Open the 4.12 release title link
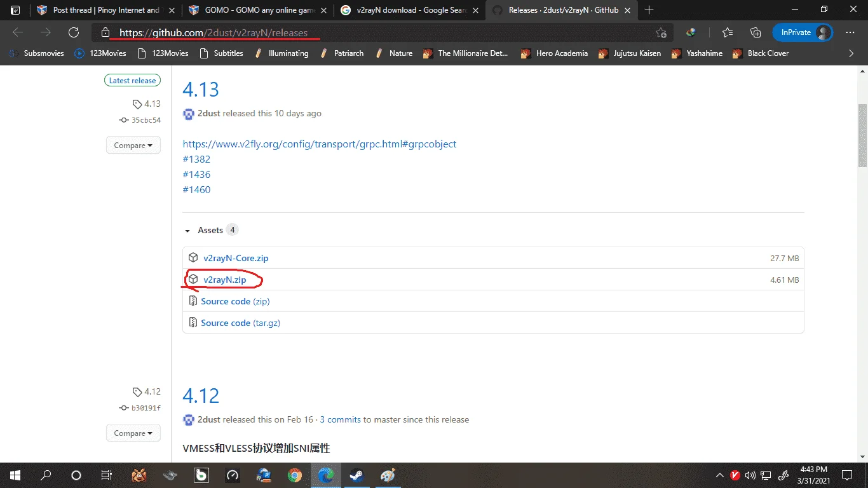The width and height of the screenshot is (868, 488). pyautogui.click(x=201, y=396)
